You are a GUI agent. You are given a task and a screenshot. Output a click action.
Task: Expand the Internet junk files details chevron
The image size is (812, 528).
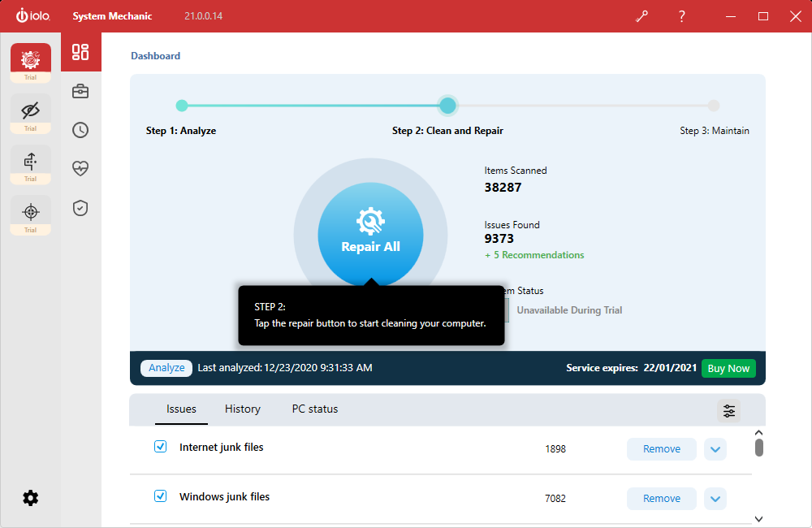(715, 449)
